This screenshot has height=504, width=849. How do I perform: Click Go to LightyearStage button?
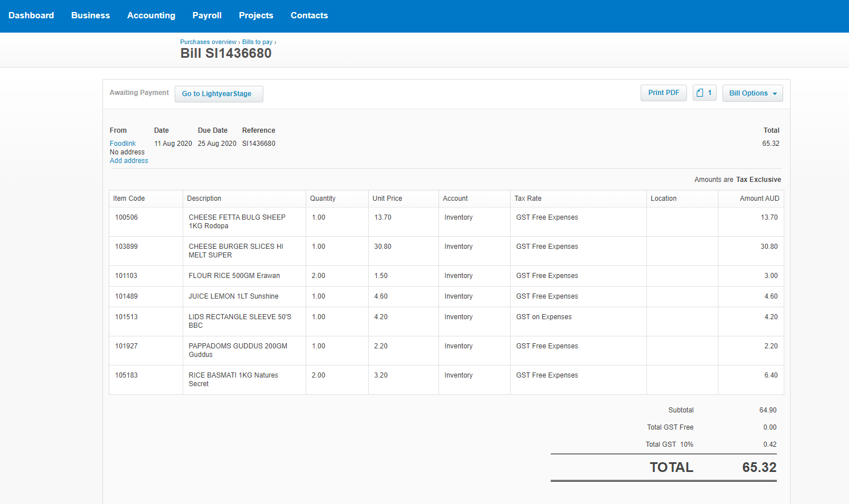(219, 94)
